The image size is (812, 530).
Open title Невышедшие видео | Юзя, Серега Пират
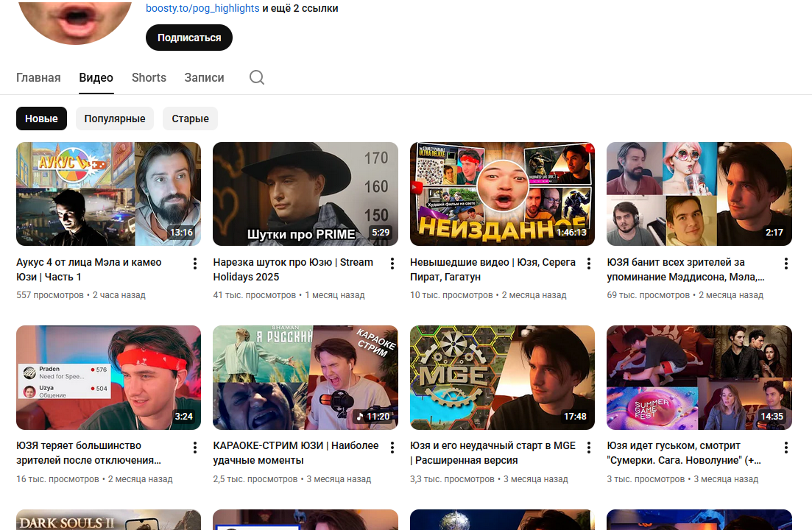point(493,269)
